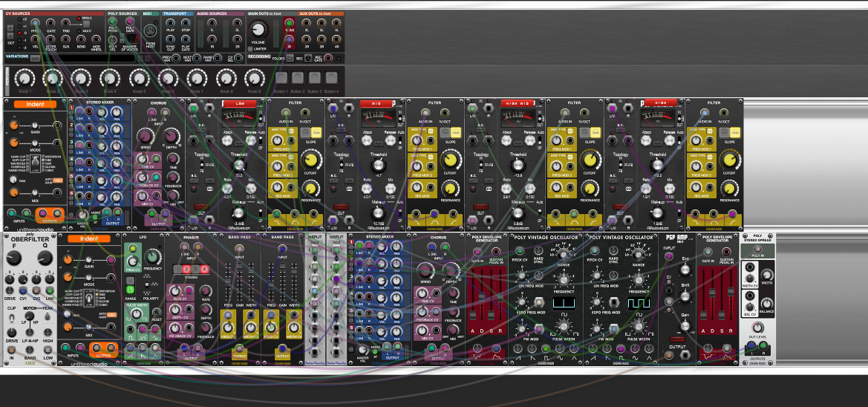The width and height of the screenshot is (868, 407).
Task: Select 4 stages in the Phaser module
Action: (204, 269)
